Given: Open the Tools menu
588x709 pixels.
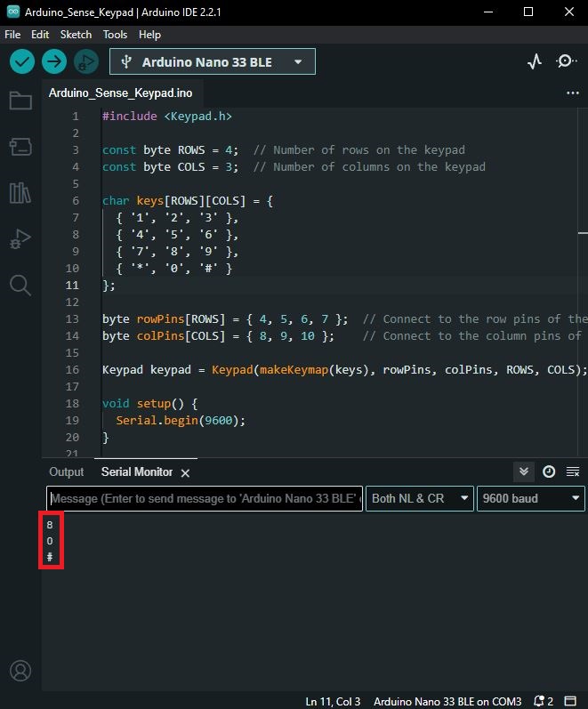Looking at the screenshot, I should pyautogui.click(x=115, y=35).
